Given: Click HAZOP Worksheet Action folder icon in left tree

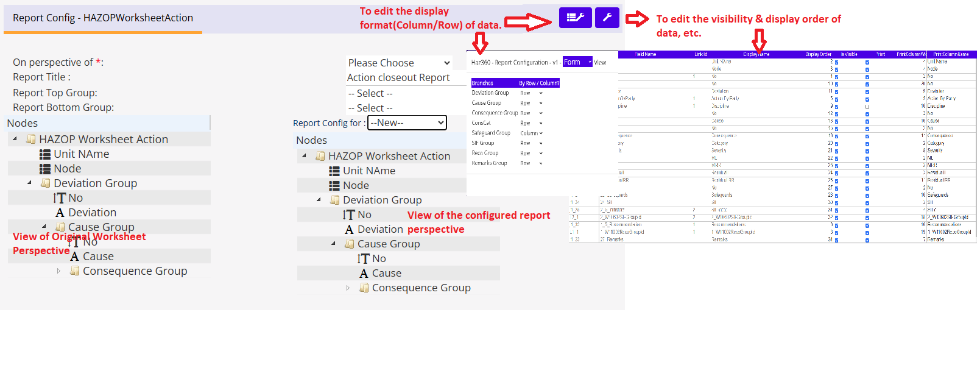Looking at the screenshot, I should tap(30, 140).
